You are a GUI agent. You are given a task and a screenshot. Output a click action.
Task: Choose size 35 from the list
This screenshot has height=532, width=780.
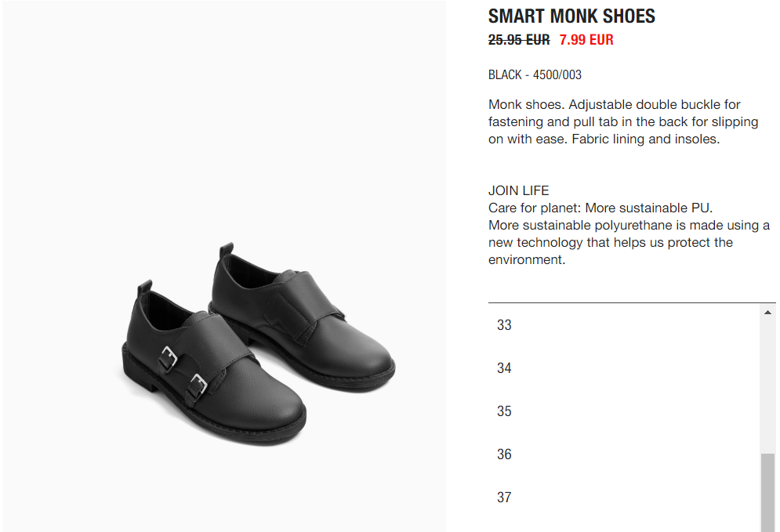click(x=624, y=411)
